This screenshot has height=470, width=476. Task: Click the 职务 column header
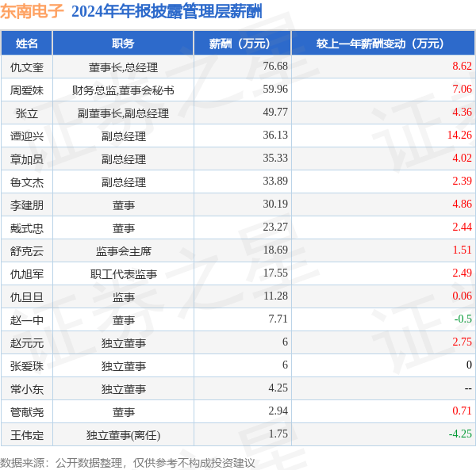pos(123,44)
